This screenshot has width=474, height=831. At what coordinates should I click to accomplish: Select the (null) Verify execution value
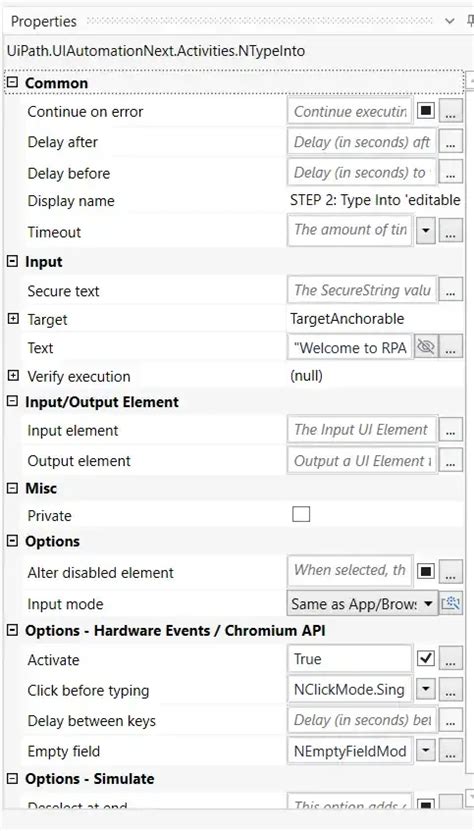click(x=306, y=376)
